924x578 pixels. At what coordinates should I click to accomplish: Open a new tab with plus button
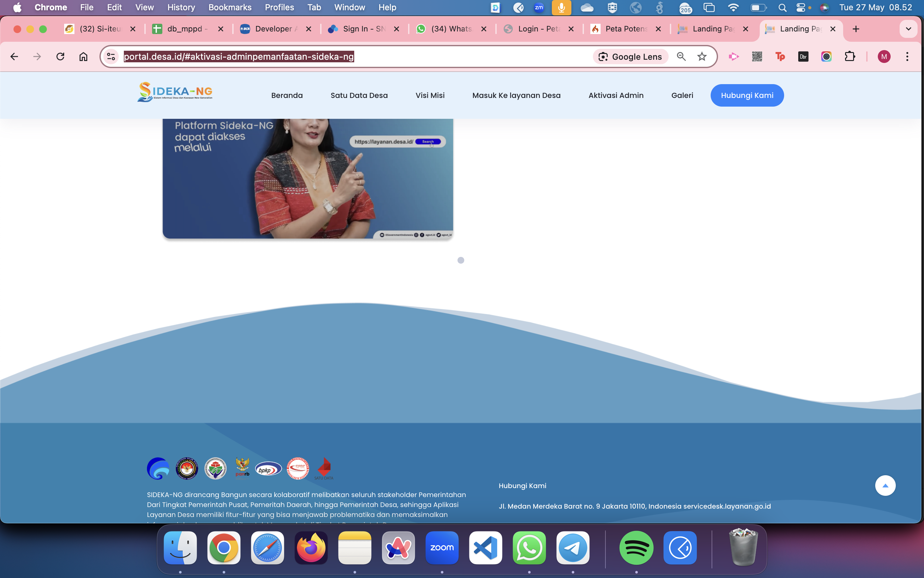(856, 29)
